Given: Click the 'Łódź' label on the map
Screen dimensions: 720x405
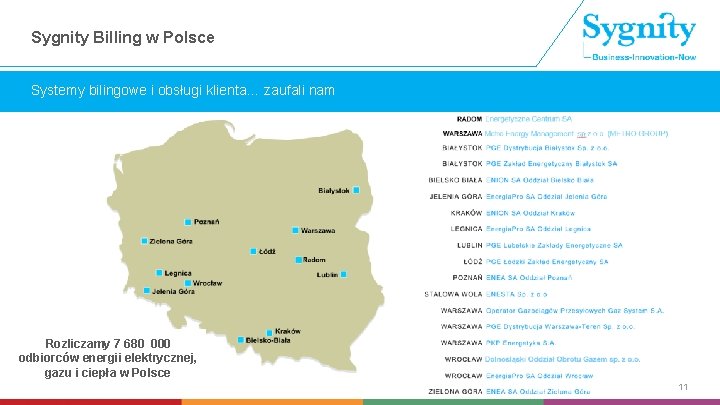Looking at the screenshot, I should coord(267,252).
